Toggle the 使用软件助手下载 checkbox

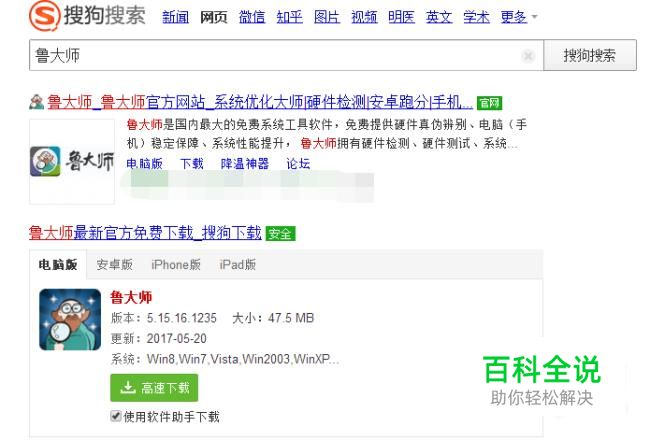(116, 415)
